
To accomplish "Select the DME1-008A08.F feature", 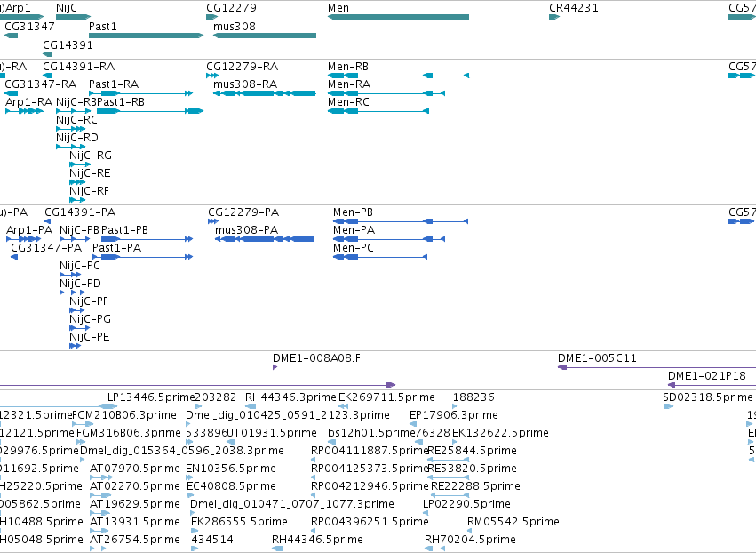I will (275, 367).
